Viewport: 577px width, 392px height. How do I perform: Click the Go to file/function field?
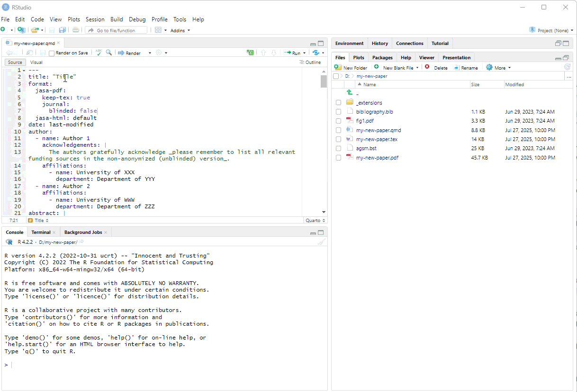tap(116, 30)
